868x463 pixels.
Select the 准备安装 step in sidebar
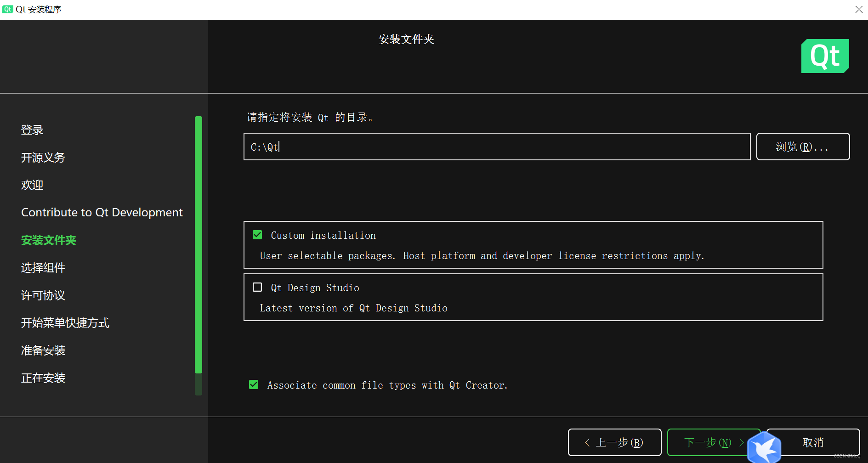[43, 350]
